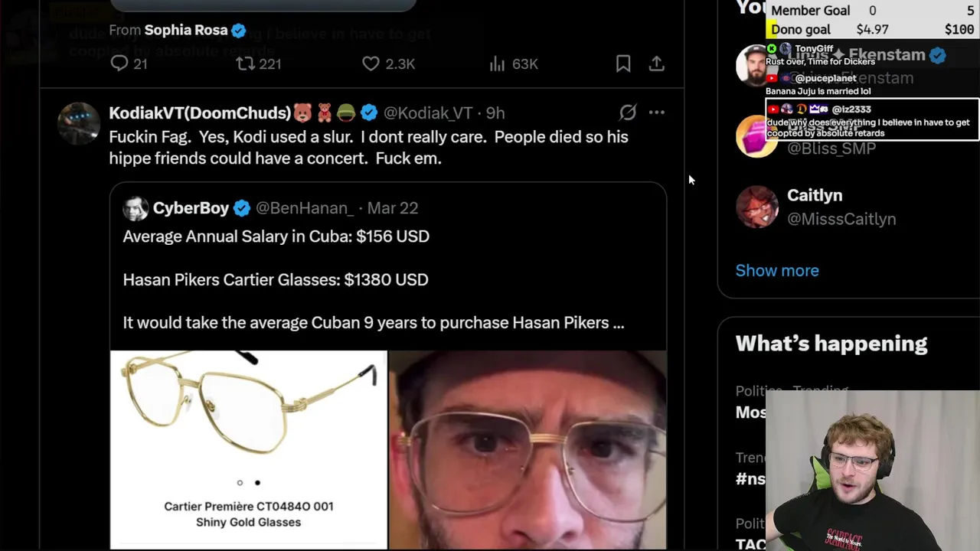Open Caitlyn's profile avatar
Image resolution: width=980 pixels, height=551 pixels.
tap(756, 207)
